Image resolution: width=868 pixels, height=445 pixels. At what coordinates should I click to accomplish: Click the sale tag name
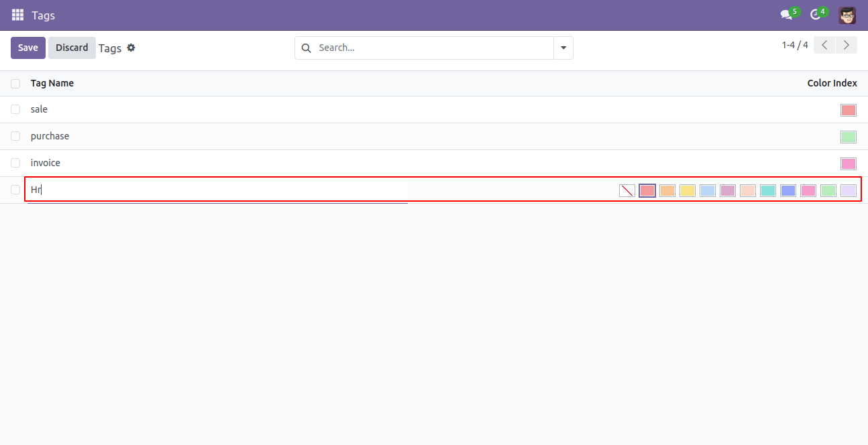coord(39,109)
